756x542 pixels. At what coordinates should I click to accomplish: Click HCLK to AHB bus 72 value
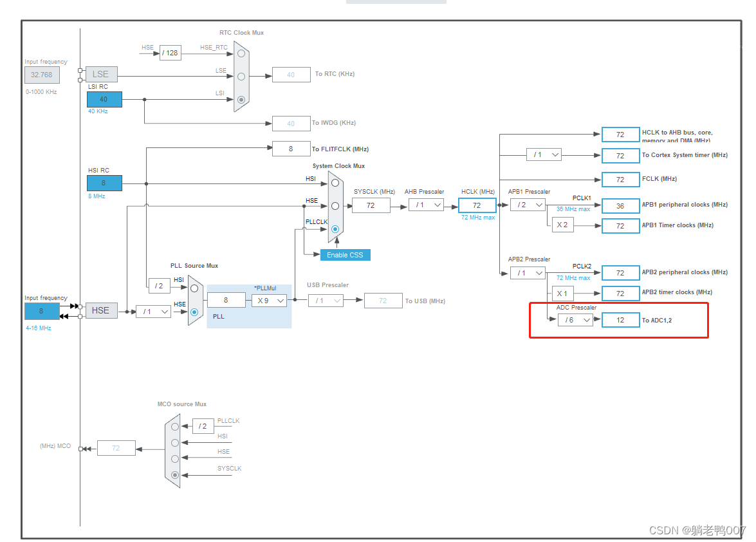[x=620, y=135]
